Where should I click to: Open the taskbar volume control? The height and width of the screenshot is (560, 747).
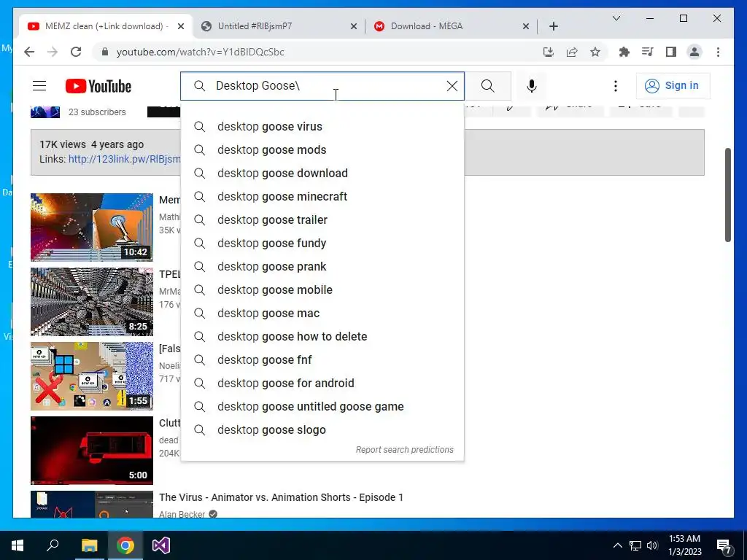tap(652, 545)
